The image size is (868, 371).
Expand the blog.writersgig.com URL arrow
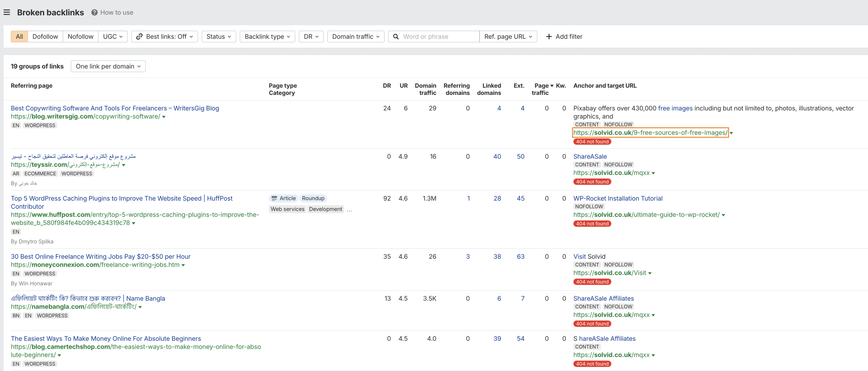[164, 117]
